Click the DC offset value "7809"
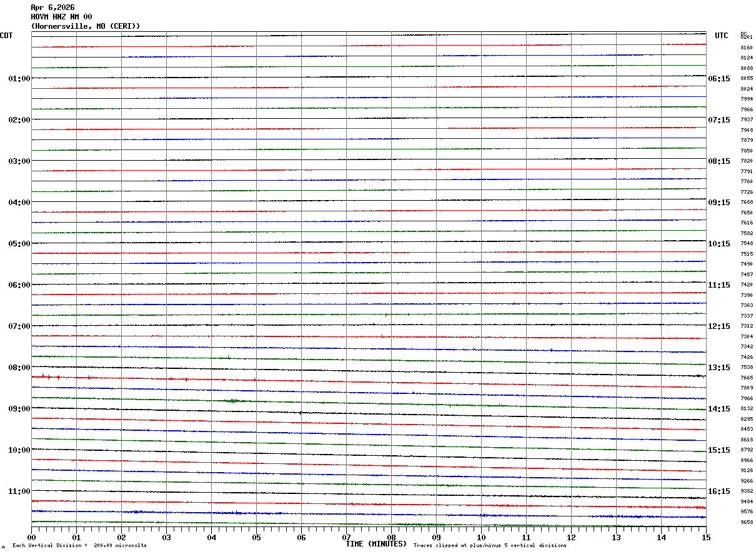 (x=747, y=388)
